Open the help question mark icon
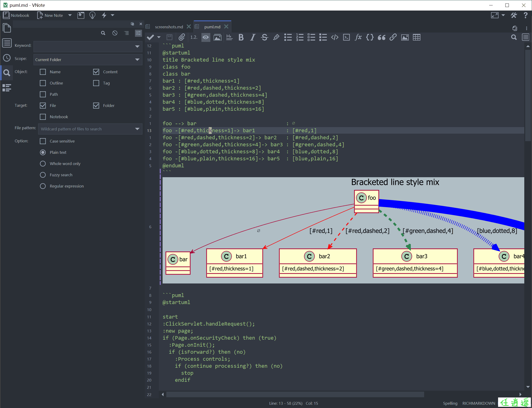Screen dimensions: 532x408 [526, 15]
